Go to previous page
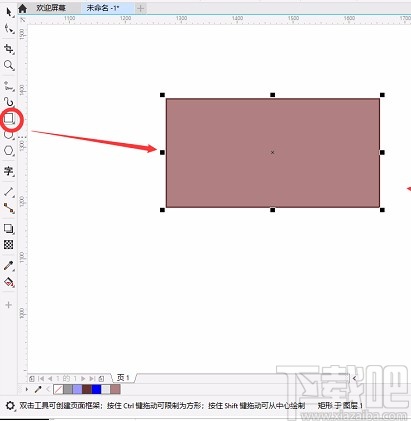The height and width of the screenshot is (421, 411). tap(50, 379)
